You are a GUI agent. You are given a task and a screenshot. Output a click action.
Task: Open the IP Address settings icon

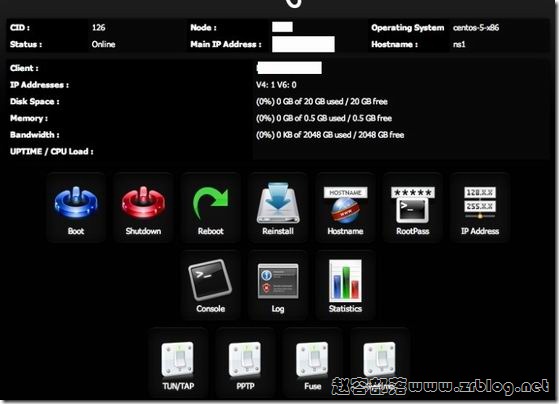(x=480, y=203)
